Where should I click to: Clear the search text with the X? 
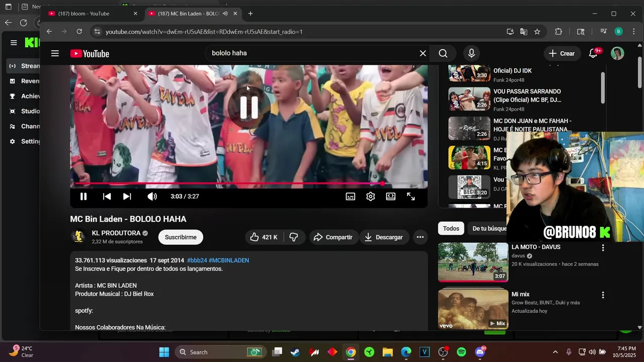(x=423, y=53)
